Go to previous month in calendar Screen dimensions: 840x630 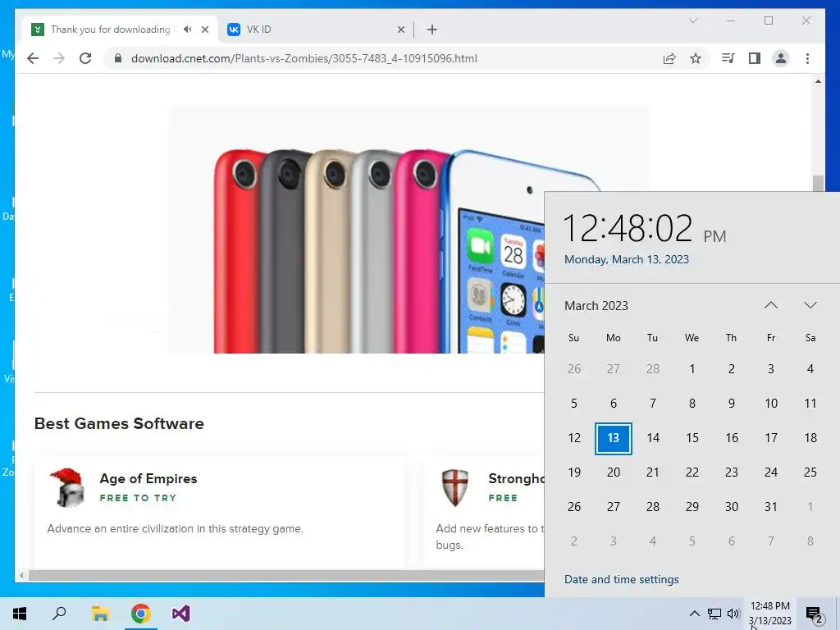(771, 305)
